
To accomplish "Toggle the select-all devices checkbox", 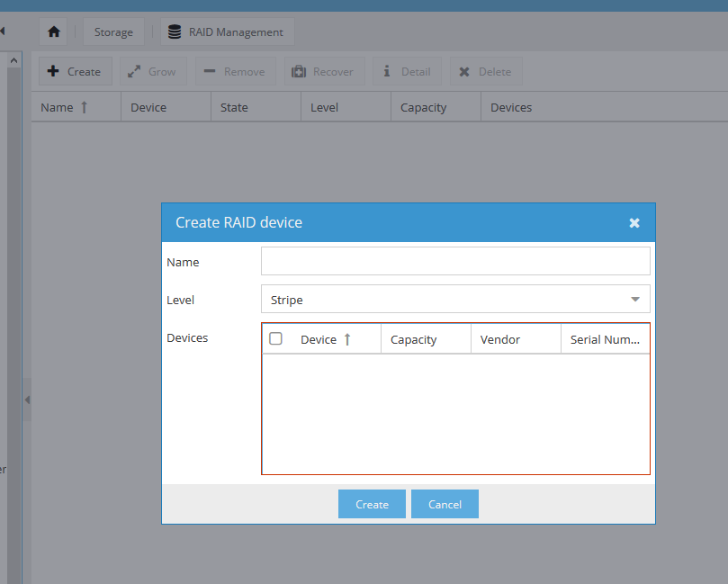I will [276, 338].
